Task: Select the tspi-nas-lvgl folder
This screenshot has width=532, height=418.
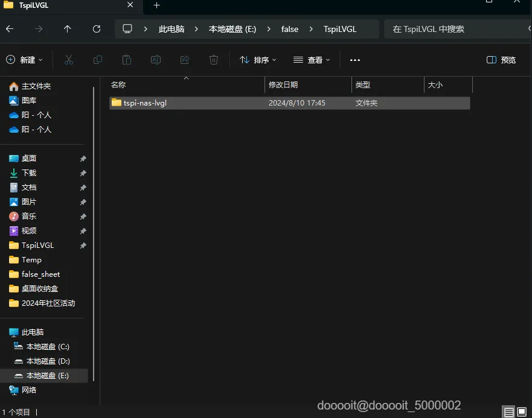Action: click(145, 103)
